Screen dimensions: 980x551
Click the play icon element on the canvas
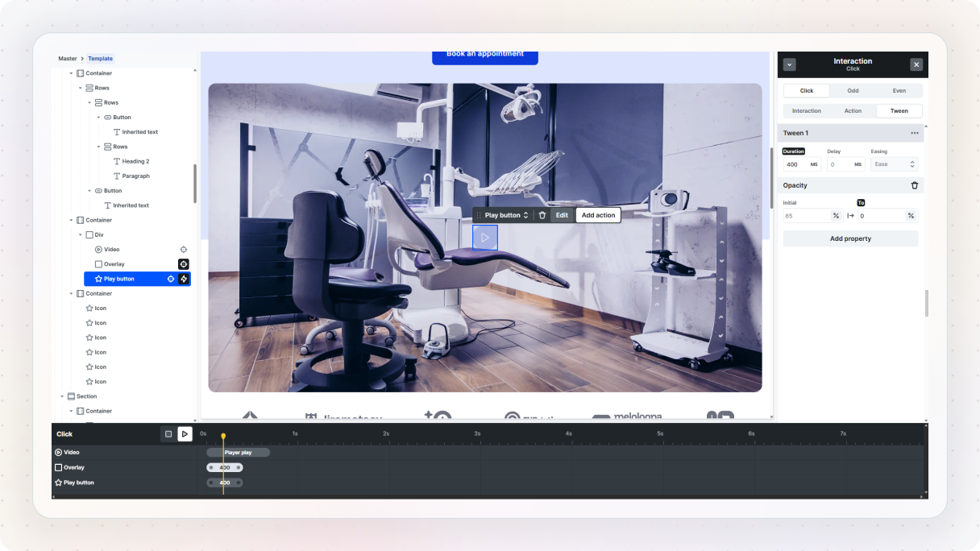485,238
